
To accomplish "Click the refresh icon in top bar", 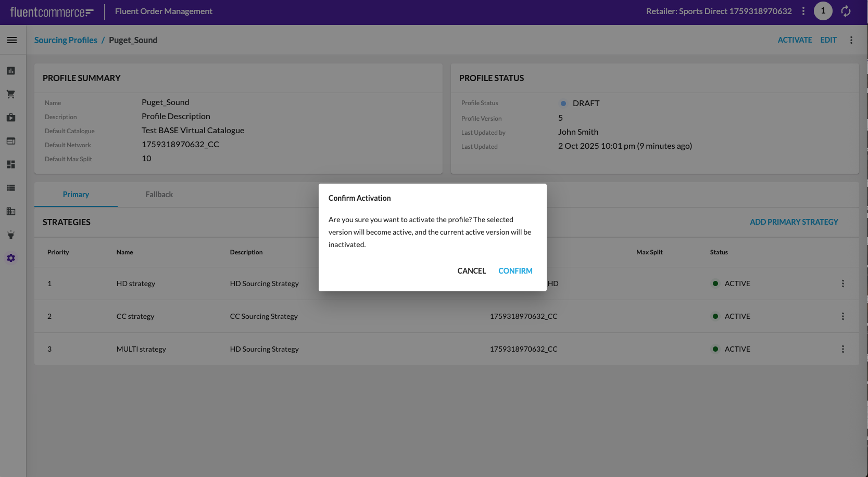I will (x=846, y=11).
